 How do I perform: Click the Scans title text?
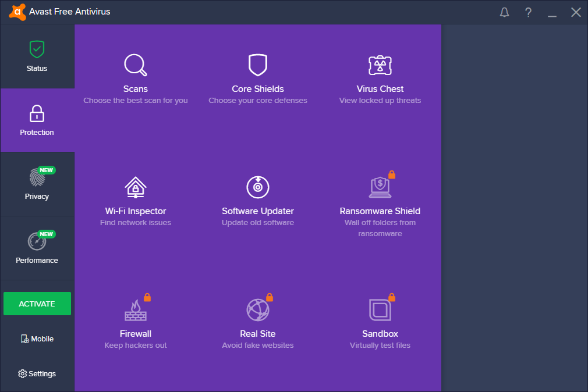pyautogui.click(x=136, y=89)
